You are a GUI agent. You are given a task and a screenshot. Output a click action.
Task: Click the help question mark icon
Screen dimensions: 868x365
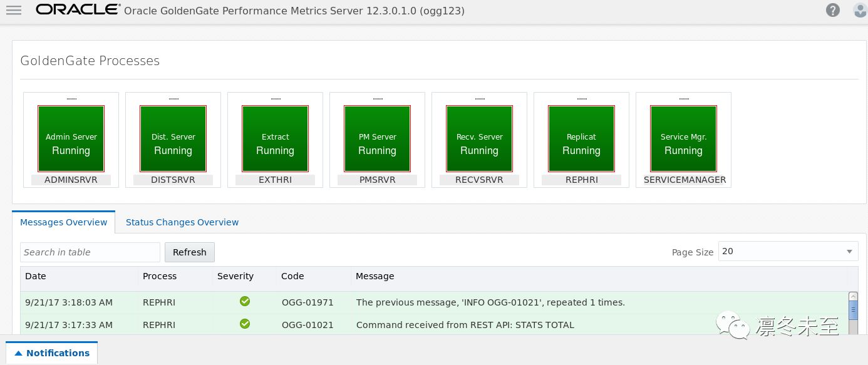coord(832,10)
